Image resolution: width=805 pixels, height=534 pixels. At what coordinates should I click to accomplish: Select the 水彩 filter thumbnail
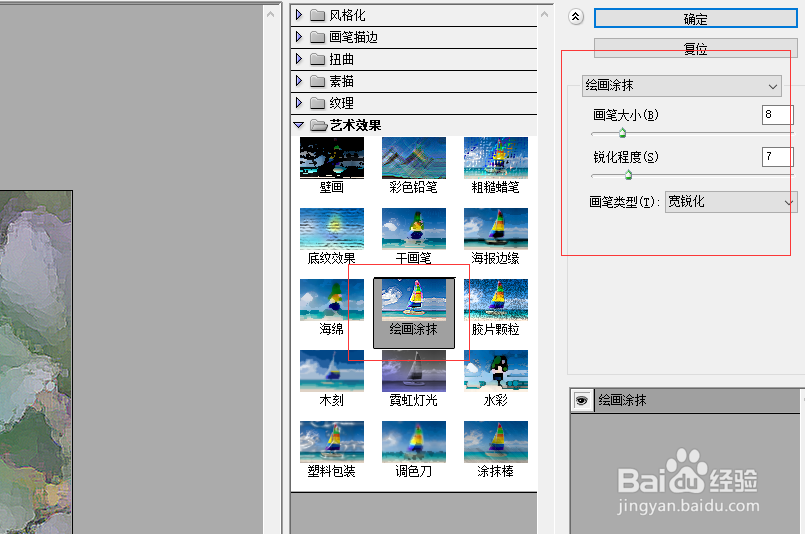click(496, 371)
